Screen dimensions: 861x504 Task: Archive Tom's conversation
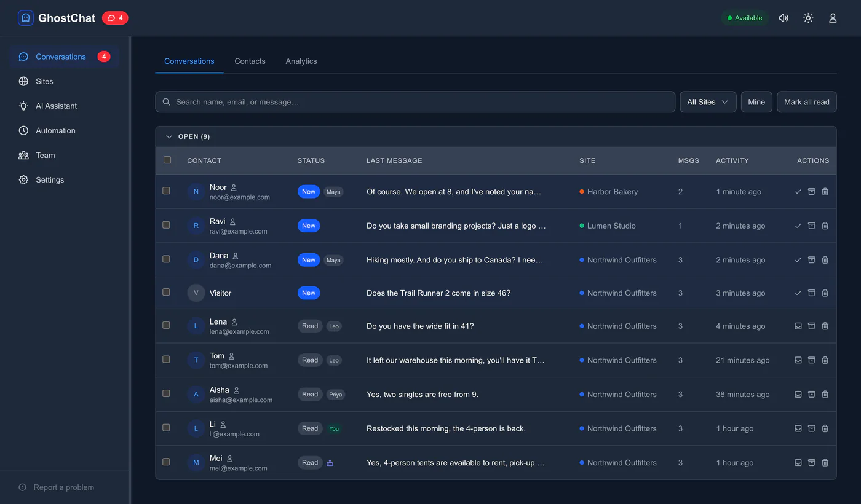click(812, 360)
